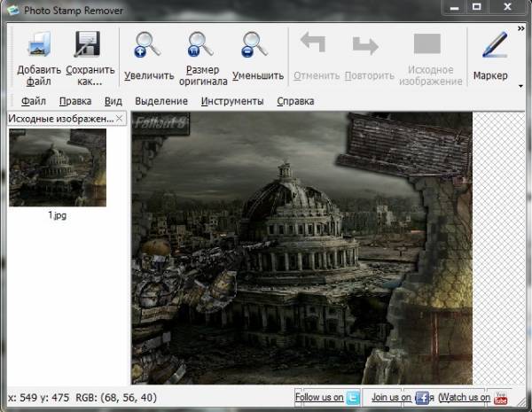Select the Маркер (Marker) tool
Screen dimensions: 532x412
(x=491, y=46)
